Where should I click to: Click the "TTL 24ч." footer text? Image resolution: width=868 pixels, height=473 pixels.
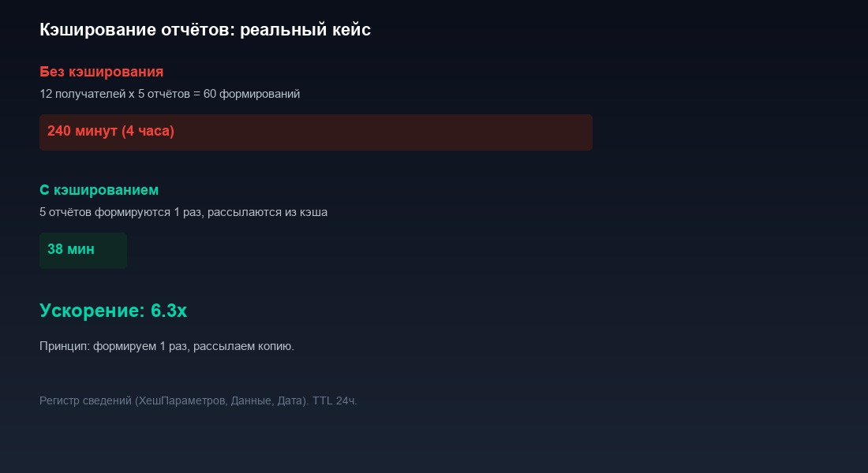335,400
